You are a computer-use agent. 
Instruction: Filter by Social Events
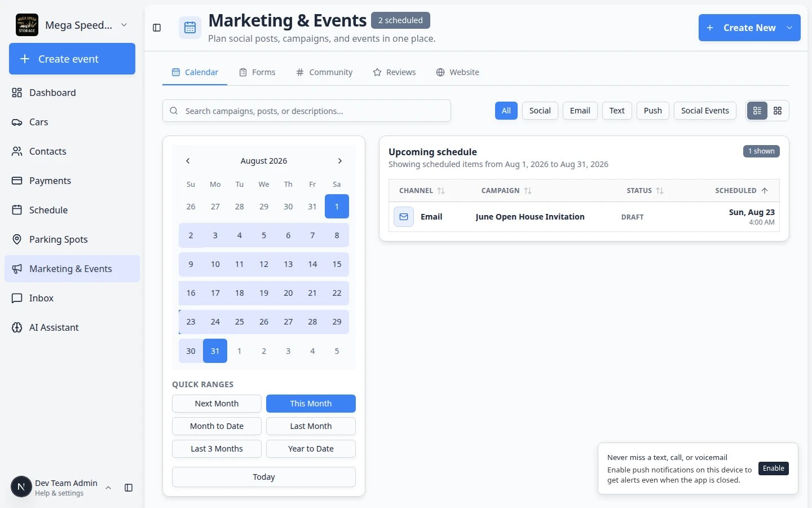pos(705,111)
